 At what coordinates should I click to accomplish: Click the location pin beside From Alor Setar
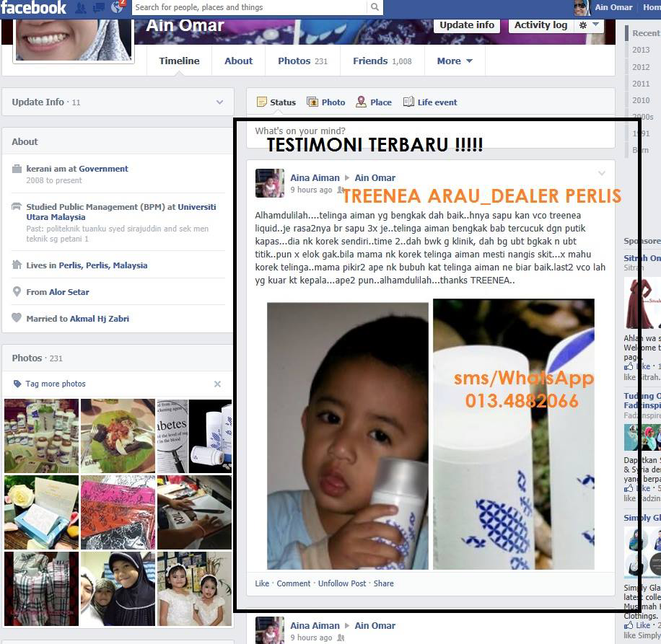pos(17,291)
